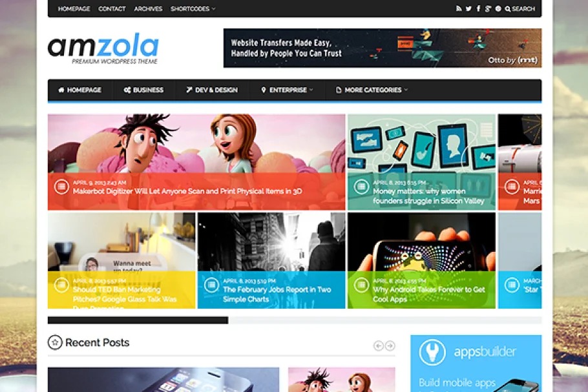Open the Dev & Design menu item
Image resolution: width=588 pixels, height=392 pixels.
pos(212,90)
